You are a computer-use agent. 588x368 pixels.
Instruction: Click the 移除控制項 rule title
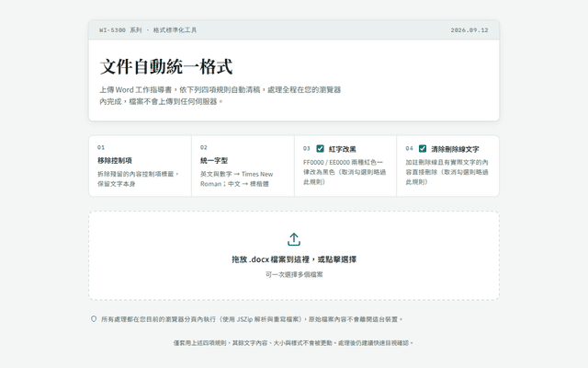[x=115, y=160]
